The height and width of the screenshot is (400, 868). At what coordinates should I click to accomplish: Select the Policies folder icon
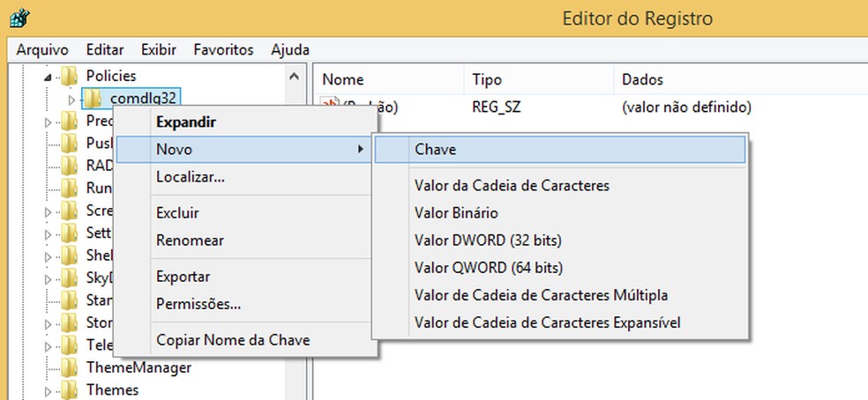(71, 77)
